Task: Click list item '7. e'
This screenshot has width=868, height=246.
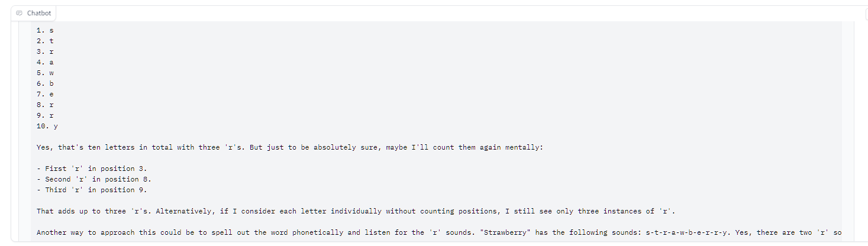Action: click(x=45, y=94)
